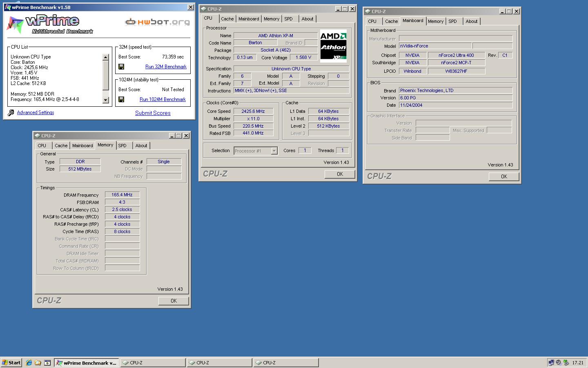
Task: Click the BIOS Date 11/24/2004 field
Action: pyautogui.click(x=456, y=105)
